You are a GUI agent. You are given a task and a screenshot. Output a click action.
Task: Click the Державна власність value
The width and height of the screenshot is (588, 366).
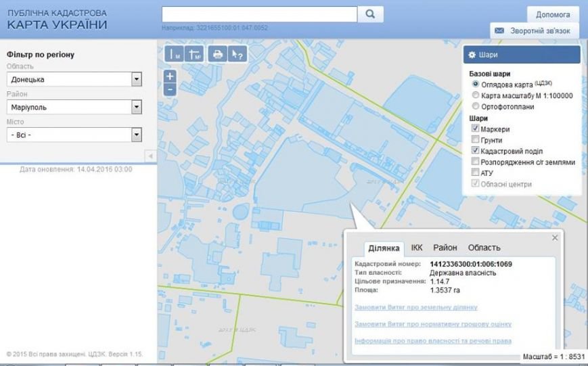point(463,273)
